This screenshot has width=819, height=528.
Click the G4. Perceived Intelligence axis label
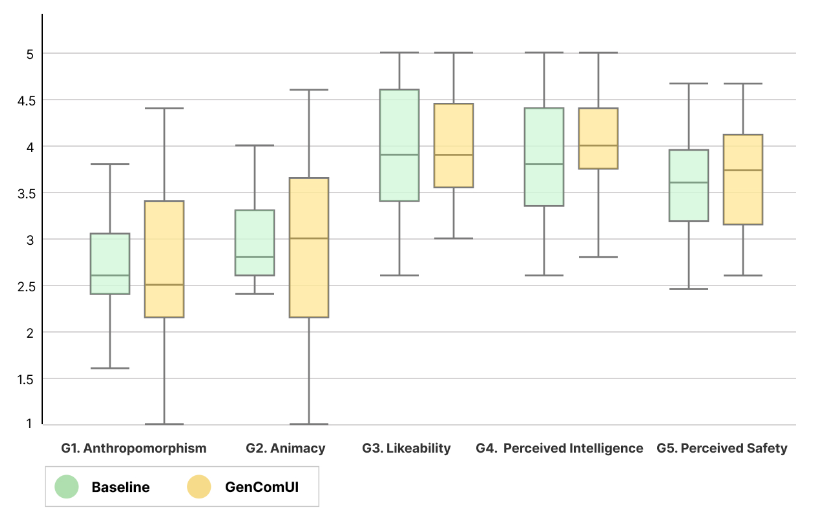click(559, 448)
